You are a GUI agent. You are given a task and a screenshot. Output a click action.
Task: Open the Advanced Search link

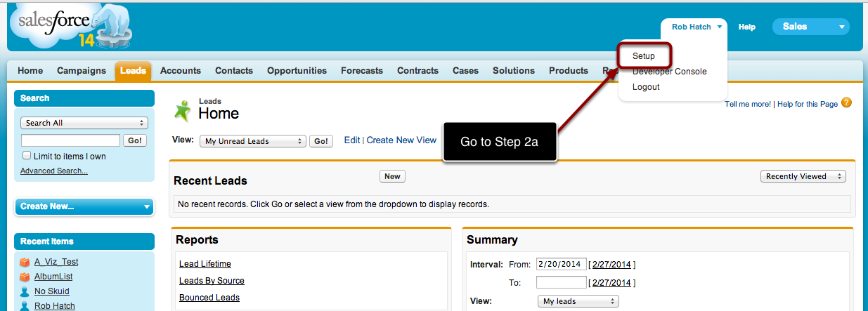(x=54, y=171)
